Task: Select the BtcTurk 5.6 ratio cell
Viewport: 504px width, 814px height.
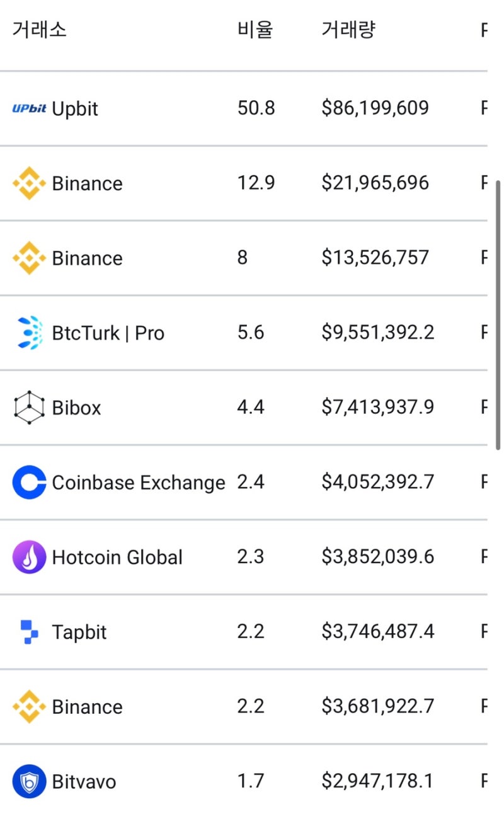Action: coord(250,333)
